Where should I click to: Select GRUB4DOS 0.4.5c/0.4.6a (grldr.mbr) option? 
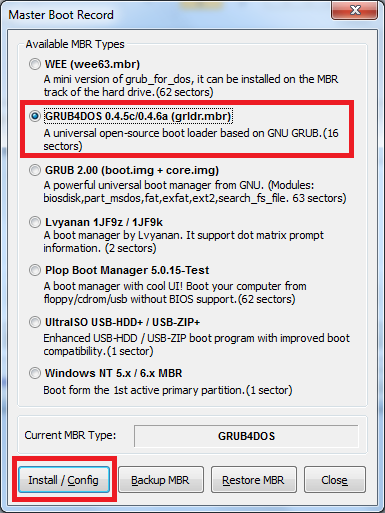(x=35, y=116)
